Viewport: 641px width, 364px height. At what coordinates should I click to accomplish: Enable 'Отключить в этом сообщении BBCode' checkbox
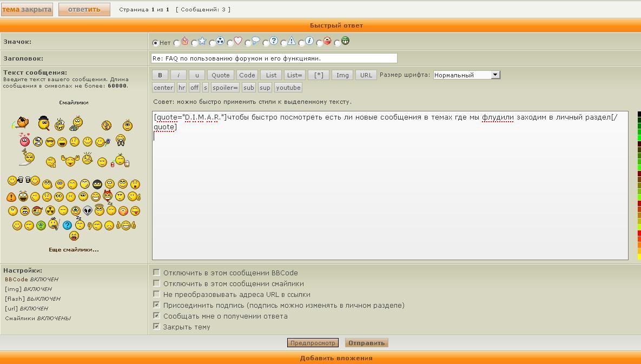click(x=156, y=273)
